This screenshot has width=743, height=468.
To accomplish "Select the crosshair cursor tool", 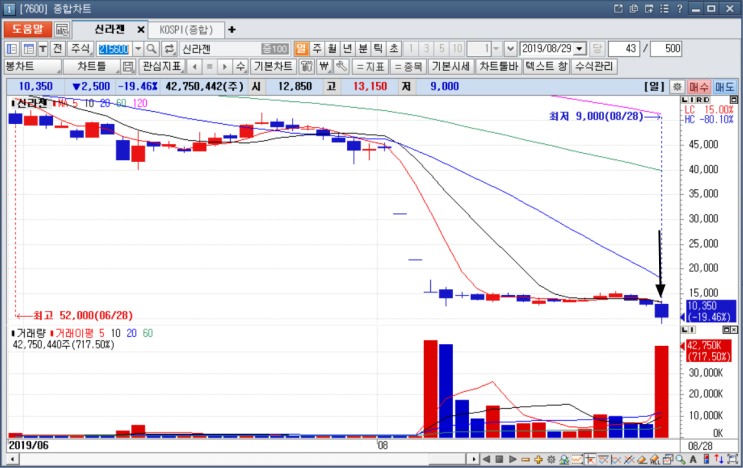I will pyautogui.click(x=590, y=459).
